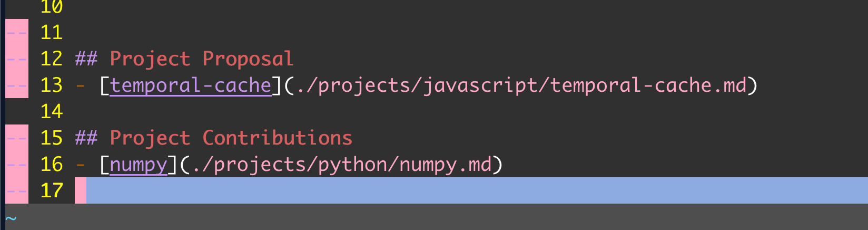This screenshot has height=230, width=868.
Task: Click the pink cursor block on line 17
Action: click(x=81, y=190)
